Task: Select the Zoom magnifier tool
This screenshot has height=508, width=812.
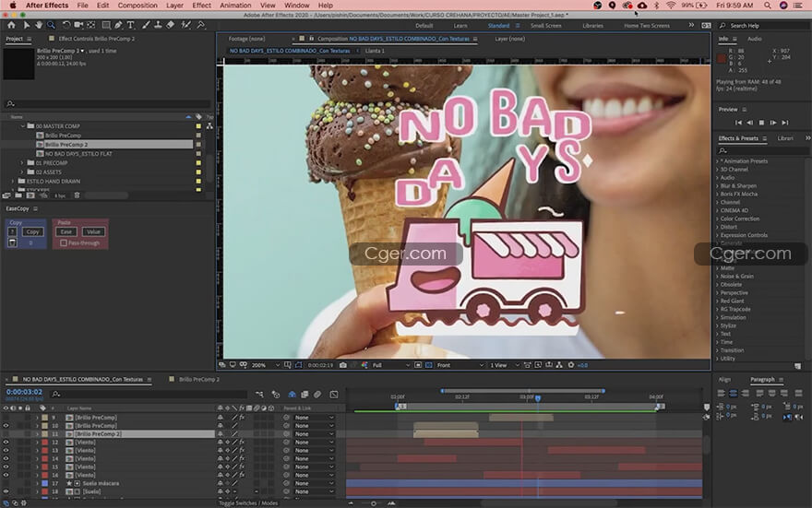Action: [51, 25]
